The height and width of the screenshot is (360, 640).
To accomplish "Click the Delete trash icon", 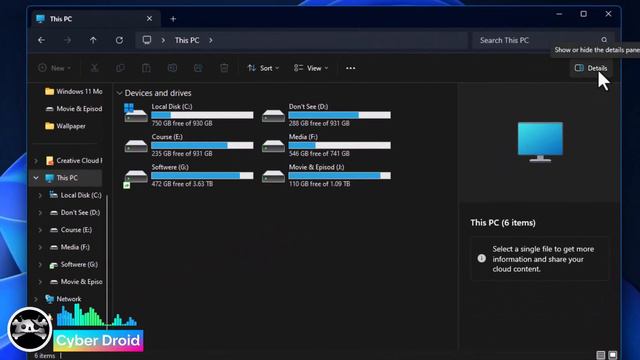I will 224,68.
